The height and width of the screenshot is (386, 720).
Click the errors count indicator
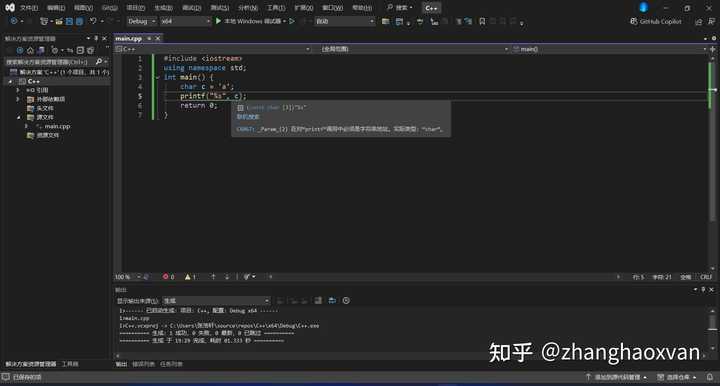(169, 277)
